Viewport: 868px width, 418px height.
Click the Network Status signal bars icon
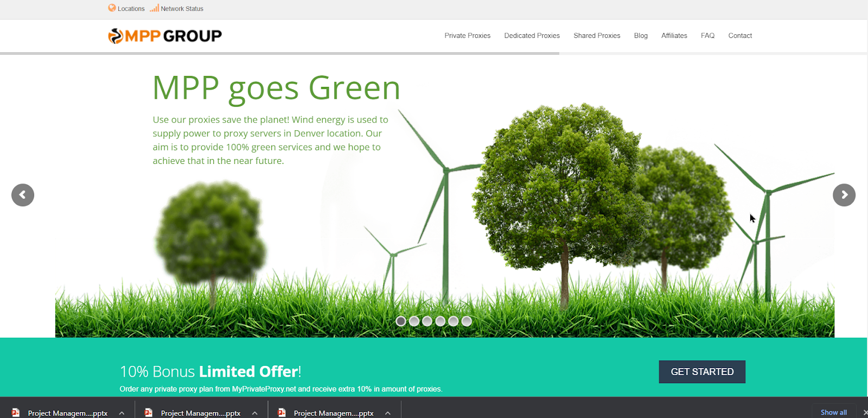point(155,8)
